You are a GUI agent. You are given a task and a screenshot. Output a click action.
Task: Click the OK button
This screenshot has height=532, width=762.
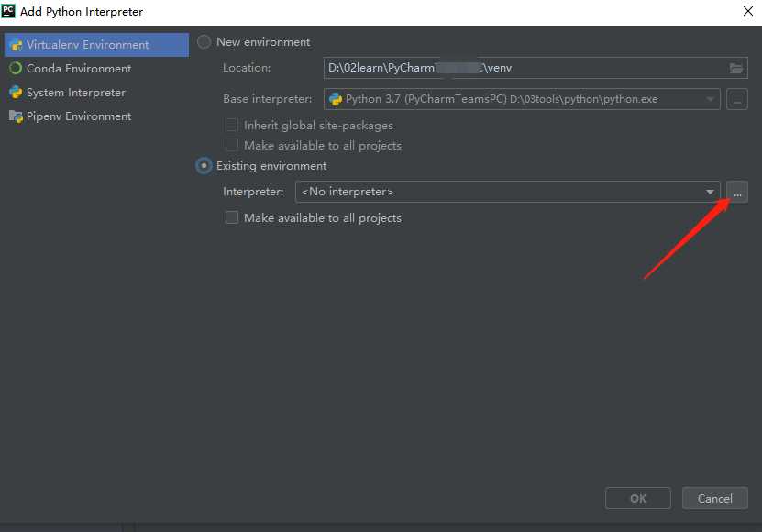click(638, 498)
